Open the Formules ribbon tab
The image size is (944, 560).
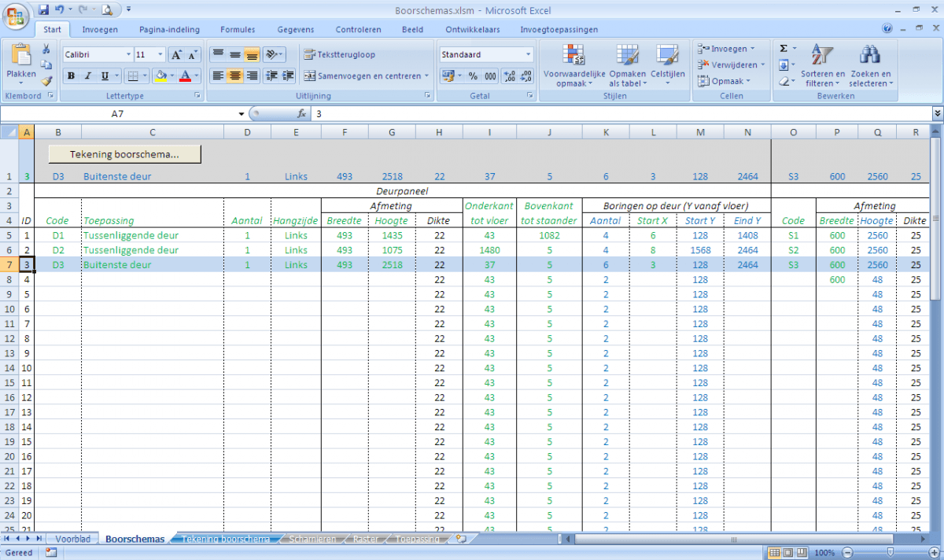point(238,30)
